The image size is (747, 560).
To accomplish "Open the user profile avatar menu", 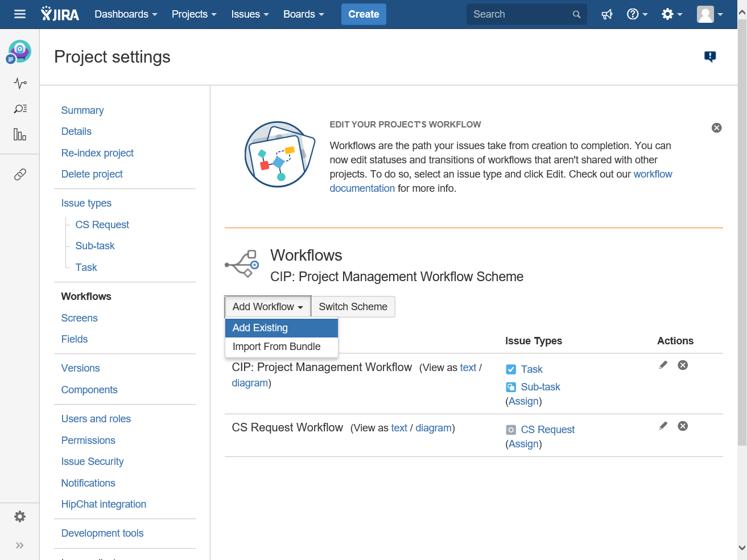I will tap(710, 14).
